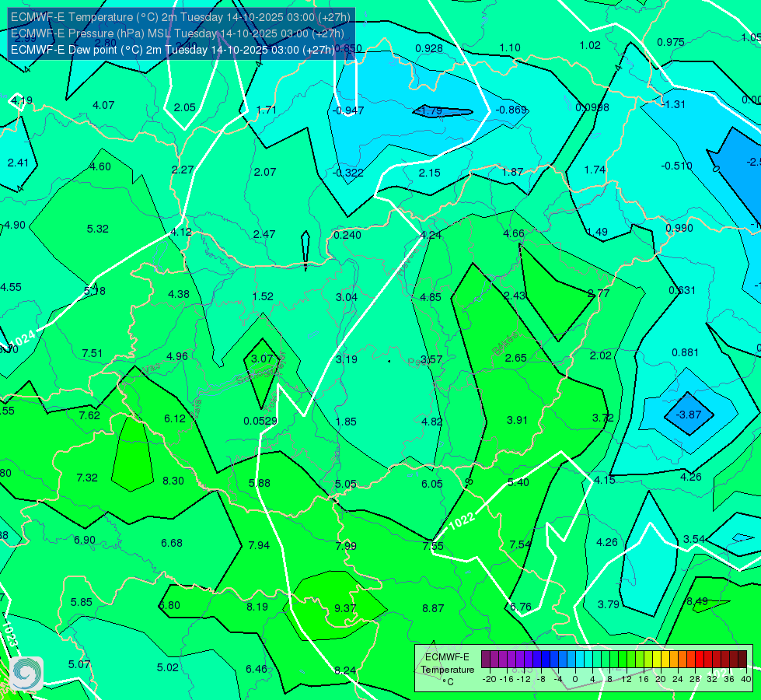Click the '4.60' temperature value

(100, 166)
